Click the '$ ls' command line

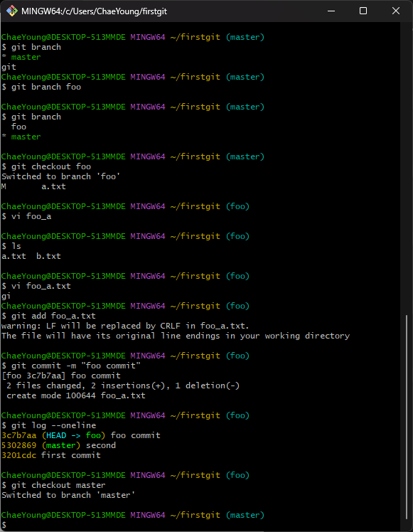click(x=11, y=246)
